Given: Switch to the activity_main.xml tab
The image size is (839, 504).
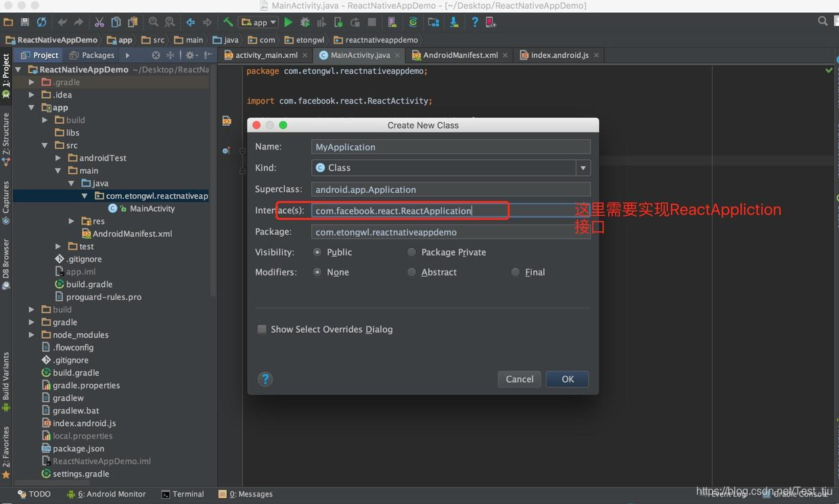Looking at the screenshot, I should point(266,55).
